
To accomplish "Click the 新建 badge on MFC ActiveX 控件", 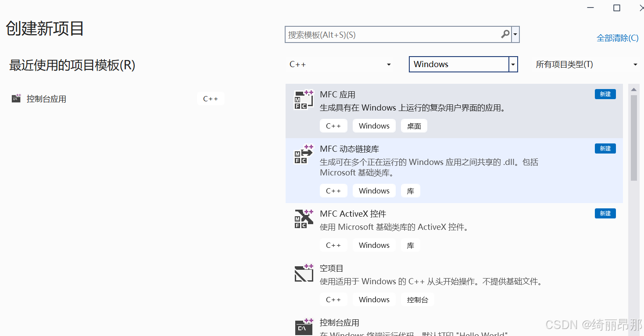I will tap(605, 213).
